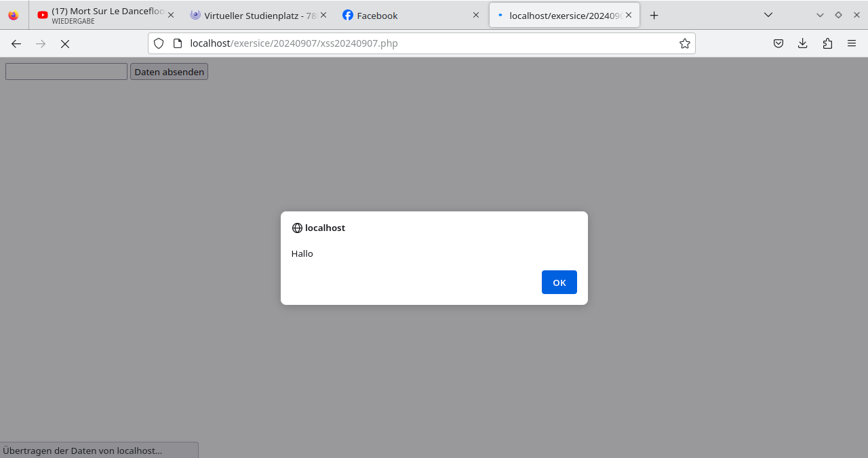868x458 pixels.
Task: Open the Pocket save icon
Action: click(778, 43)
